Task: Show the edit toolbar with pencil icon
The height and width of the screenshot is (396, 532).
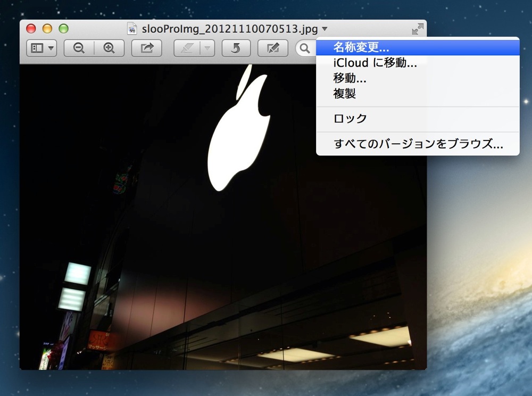Action: 273,48
